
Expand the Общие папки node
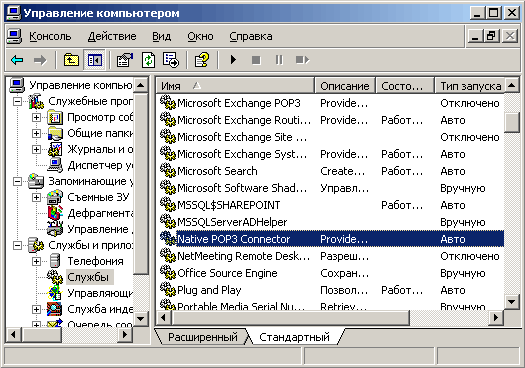coord(36,133)
